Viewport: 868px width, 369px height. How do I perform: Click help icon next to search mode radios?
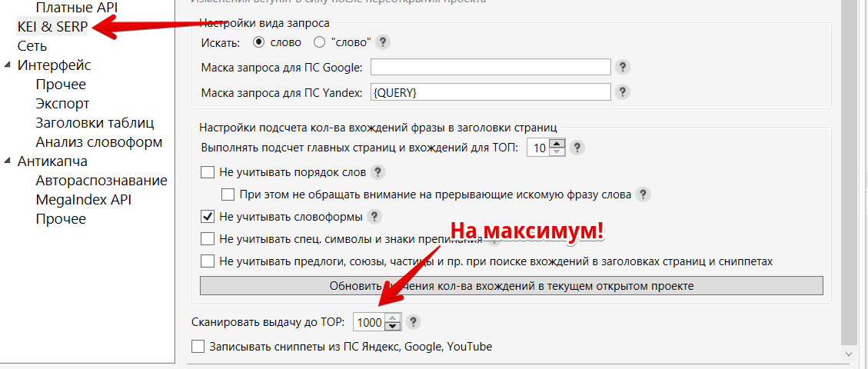(382, 42)
